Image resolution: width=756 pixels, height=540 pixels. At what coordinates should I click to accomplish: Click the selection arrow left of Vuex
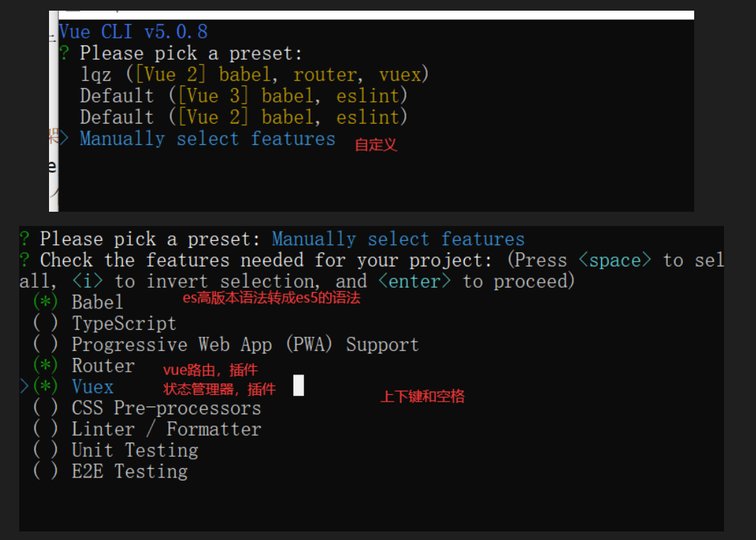click(x=24, y=387)
